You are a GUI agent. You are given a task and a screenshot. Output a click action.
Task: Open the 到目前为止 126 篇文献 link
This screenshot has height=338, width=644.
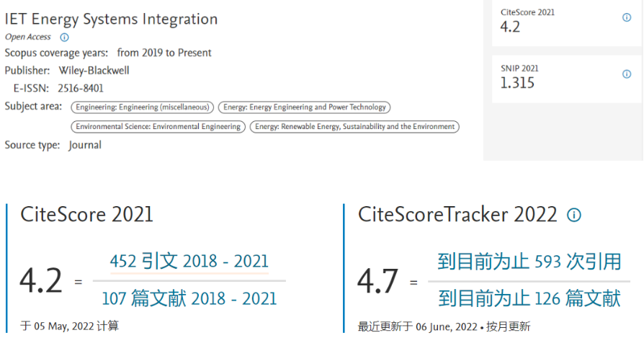(x=529, y=298)
